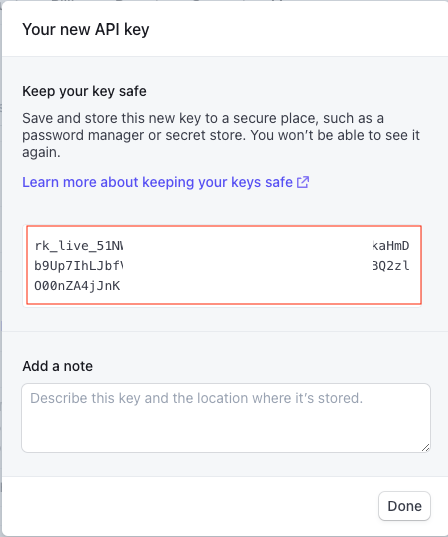Image resolution: width=448 pixels, height=537 pixels.
Task: Click the 'BQ2zl' end of second key line
Action: (x=391, y=266)
